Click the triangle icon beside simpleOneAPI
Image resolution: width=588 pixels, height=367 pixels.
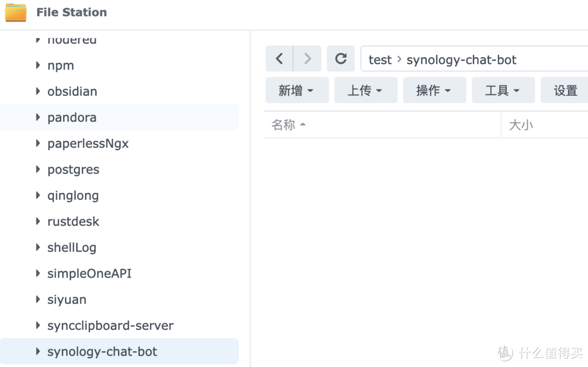(38, 273)
